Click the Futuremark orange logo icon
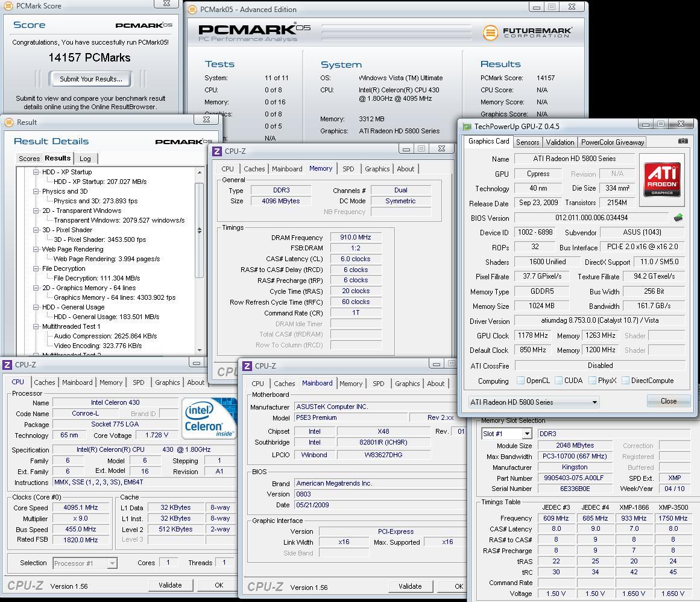The image size is (700, 602). 490,32
